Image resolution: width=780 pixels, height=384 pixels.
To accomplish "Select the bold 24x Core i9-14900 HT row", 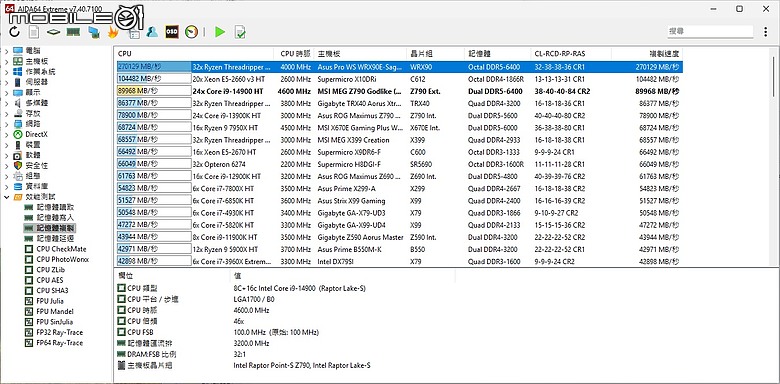I will click(399, 91).
